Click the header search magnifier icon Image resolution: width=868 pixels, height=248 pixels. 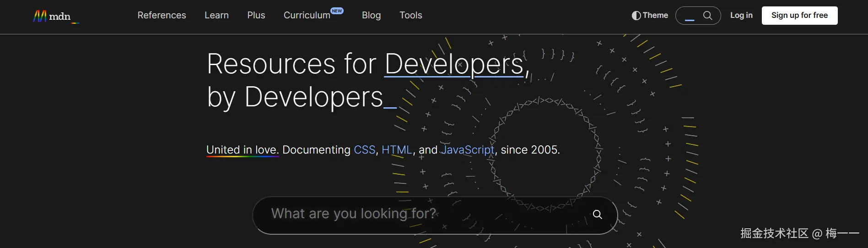[x=707, y=16]
